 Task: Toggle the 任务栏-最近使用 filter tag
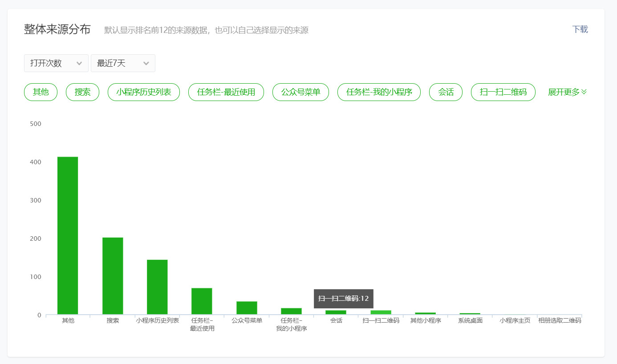226,92
